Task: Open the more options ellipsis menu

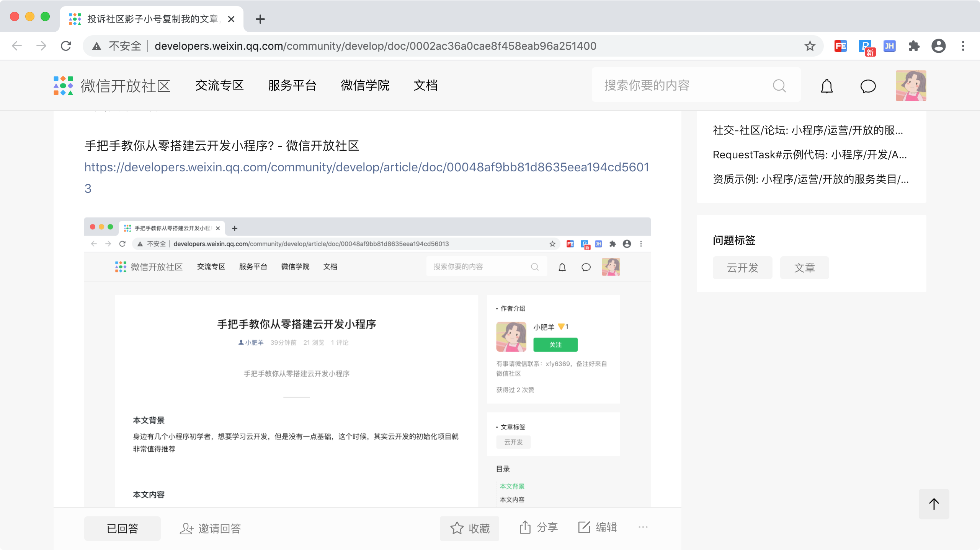Action: point(643,527)
